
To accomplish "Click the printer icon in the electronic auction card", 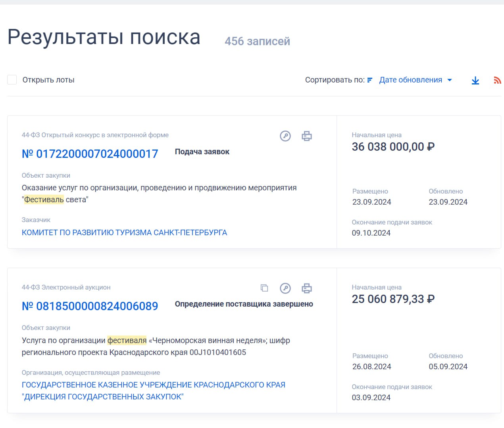I will click(x=306, y=288).
